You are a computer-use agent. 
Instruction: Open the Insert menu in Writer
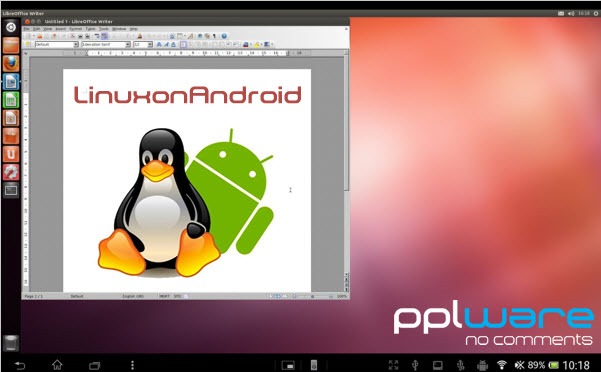(x=61, y=29)
